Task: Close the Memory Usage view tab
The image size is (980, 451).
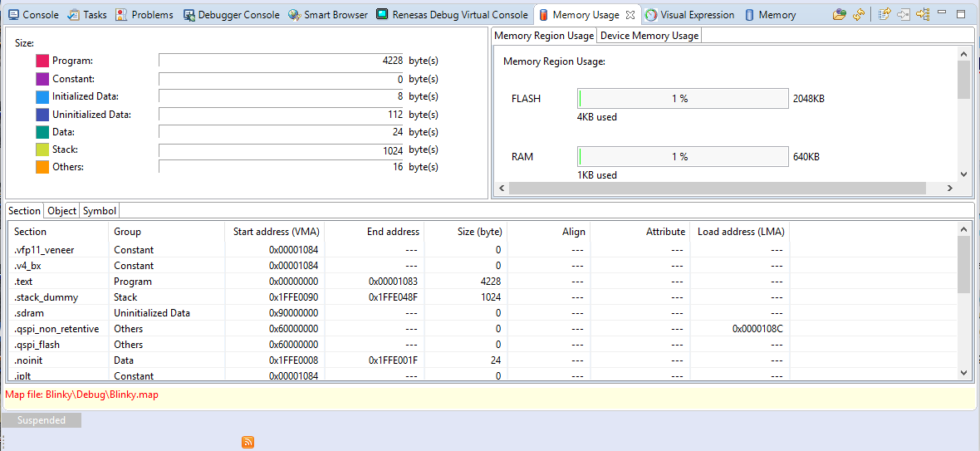Action: [630, 15]
